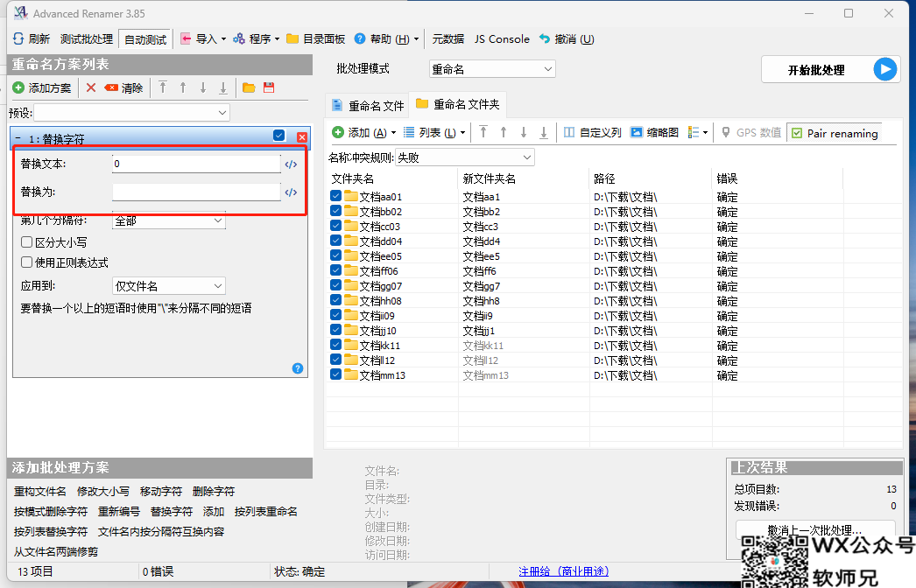
Task: Click the 开始批处理 start batch button
Action: (830, 69)
